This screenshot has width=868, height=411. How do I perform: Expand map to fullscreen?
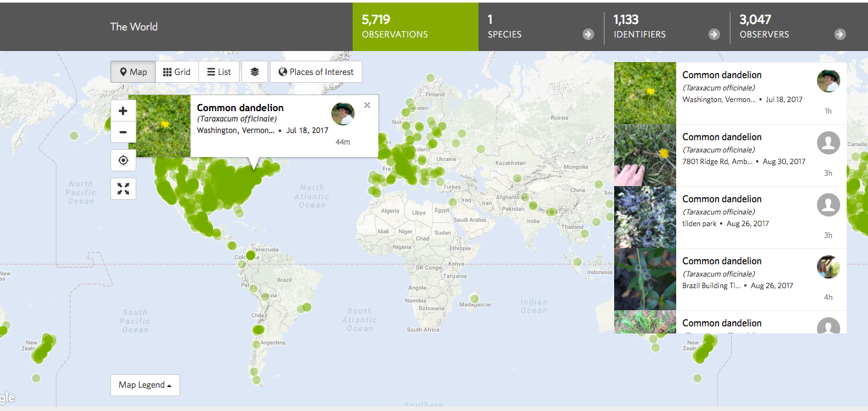tap(123, 189)
